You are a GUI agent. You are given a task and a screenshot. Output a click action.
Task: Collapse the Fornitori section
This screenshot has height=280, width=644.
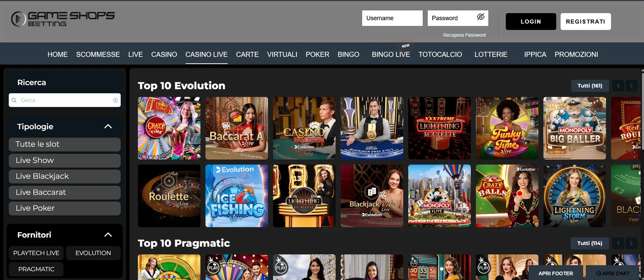(x=108, y=235)
